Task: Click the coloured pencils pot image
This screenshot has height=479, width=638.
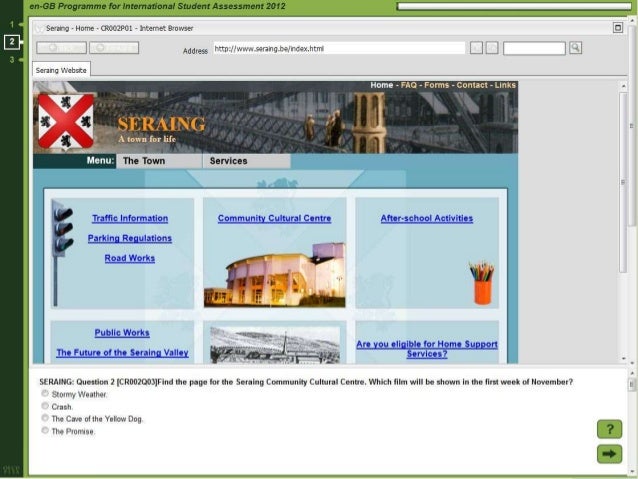Action: [x=482, y=283]
